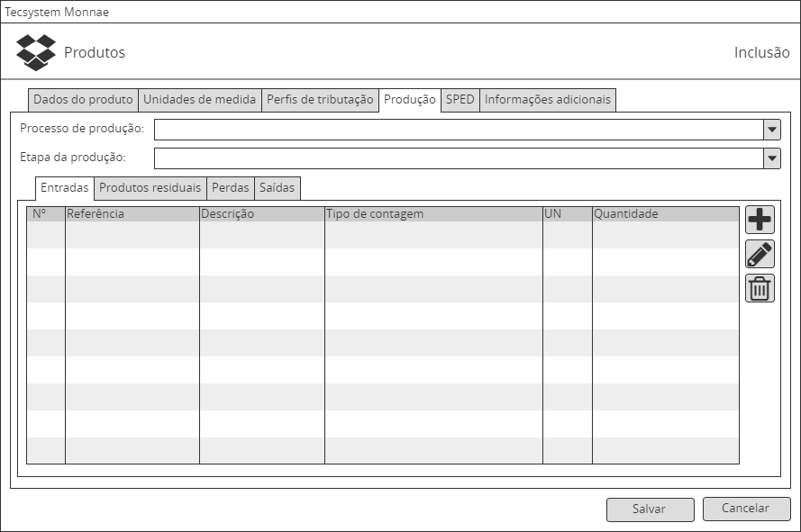Click the Referência column header
The width and height of the screenshot is (801, 532).
click(x=132, y=214)
